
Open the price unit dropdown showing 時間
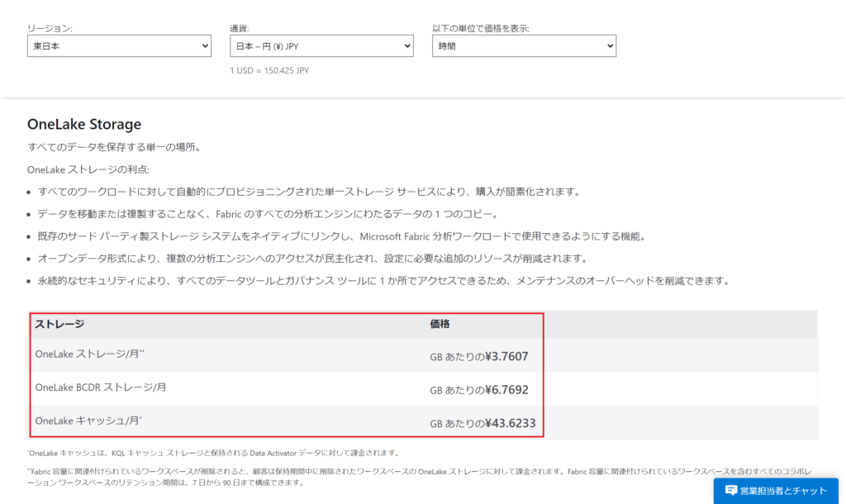(524, 46)
